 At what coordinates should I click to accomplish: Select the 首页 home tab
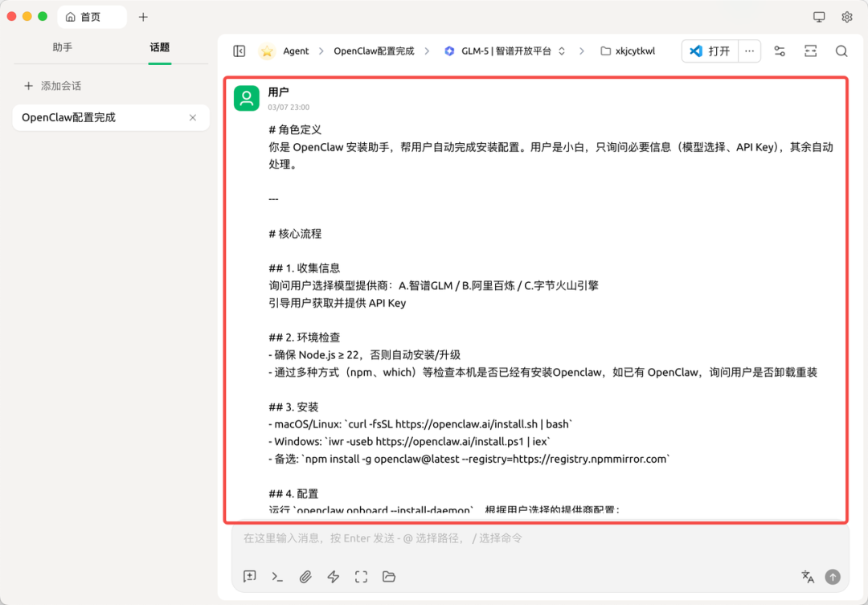[92, 17]
